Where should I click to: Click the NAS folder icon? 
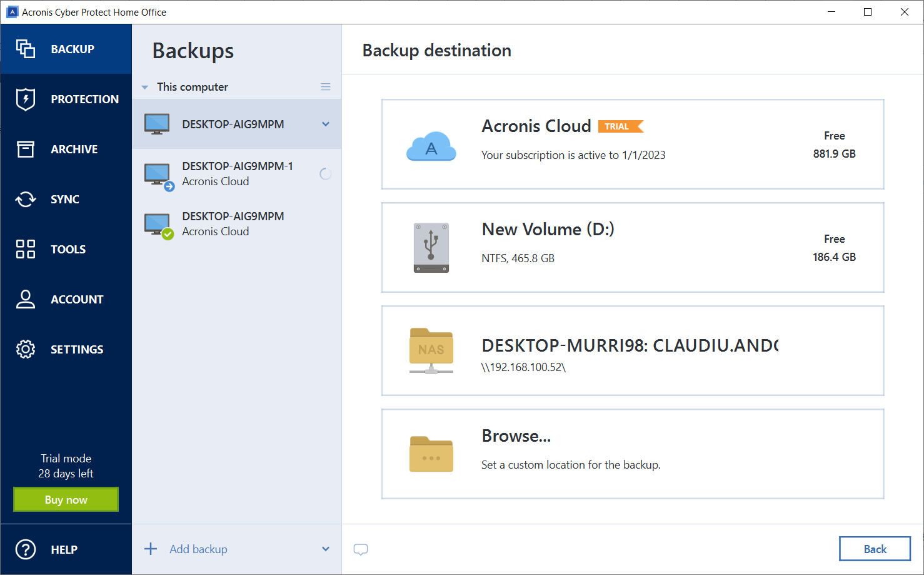click(431, 350)
